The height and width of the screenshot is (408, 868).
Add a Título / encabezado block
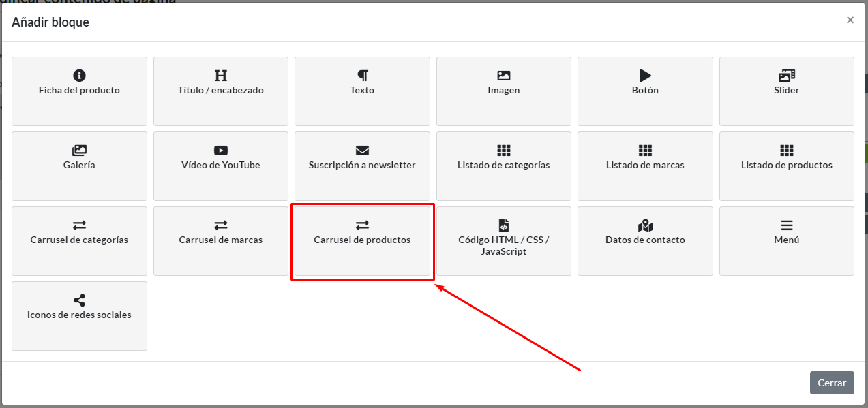tap(221, 91)
